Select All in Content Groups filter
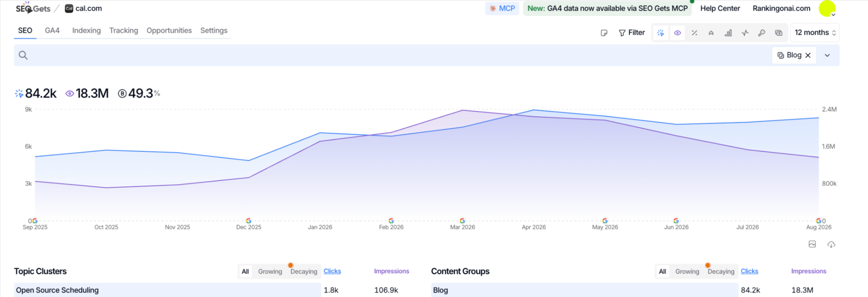868x297 pixels. [x=662, y=271]
